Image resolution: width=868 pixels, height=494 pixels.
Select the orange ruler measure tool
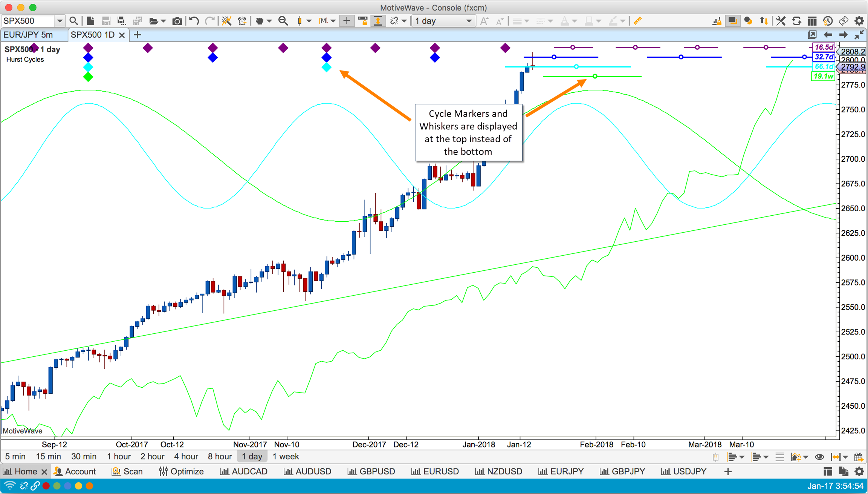(x=637, y=21)
